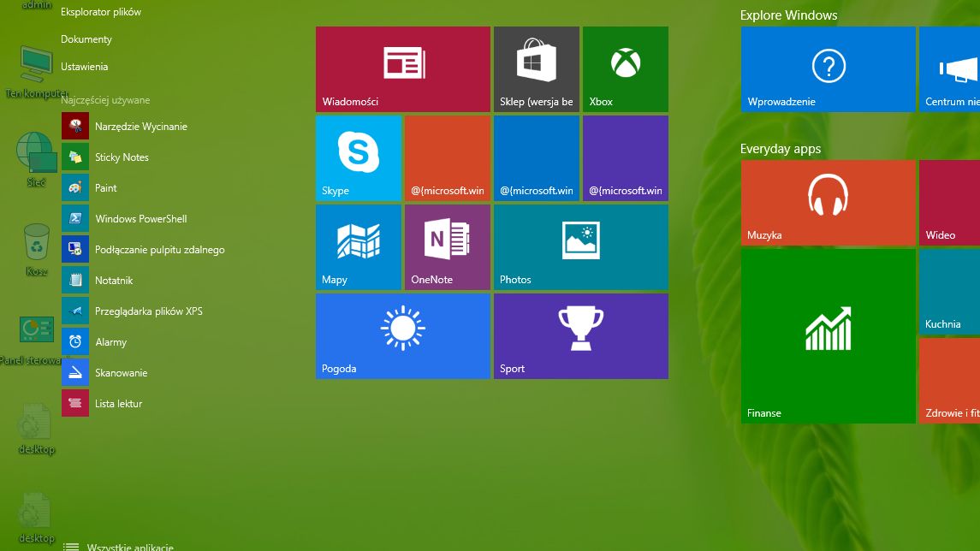Click the orange @{microsoft.win tile
This screenshot has height=551, width=980.
click(448, 158)
